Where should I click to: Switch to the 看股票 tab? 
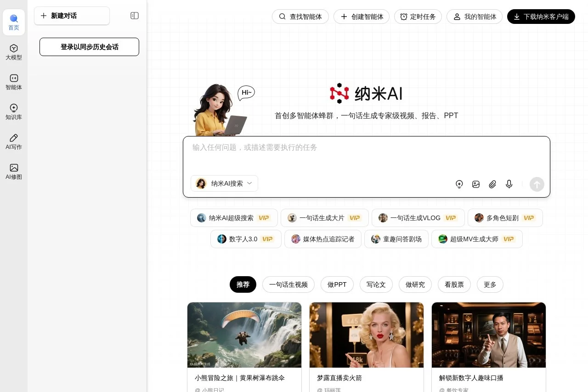(454, 284)
